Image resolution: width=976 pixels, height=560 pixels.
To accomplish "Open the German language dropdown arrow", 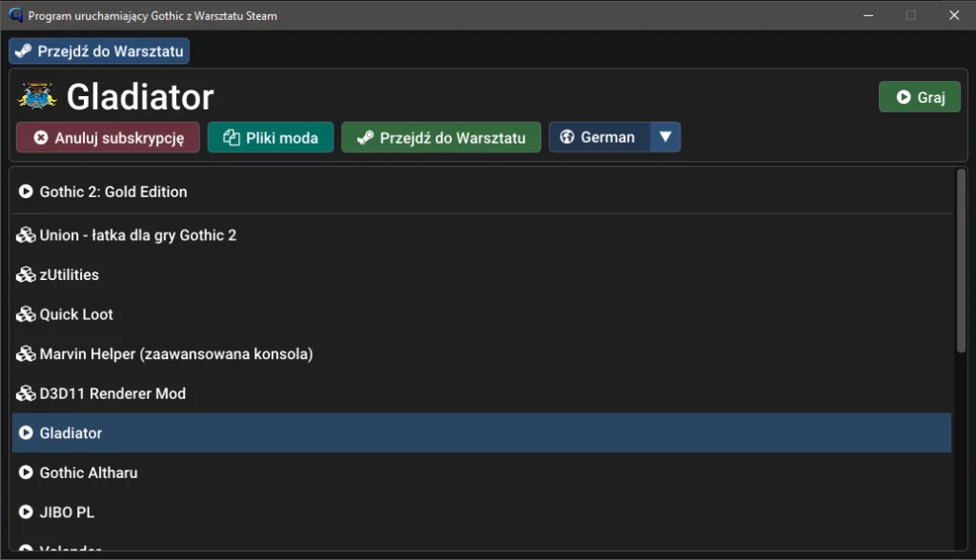I will point(664,137).
